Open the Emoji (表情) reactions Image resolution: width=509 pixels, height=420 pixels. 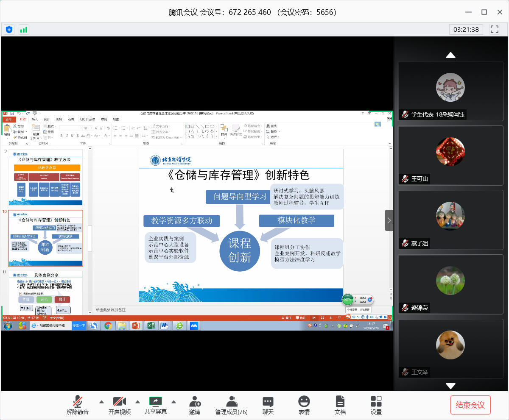[304, 405]
